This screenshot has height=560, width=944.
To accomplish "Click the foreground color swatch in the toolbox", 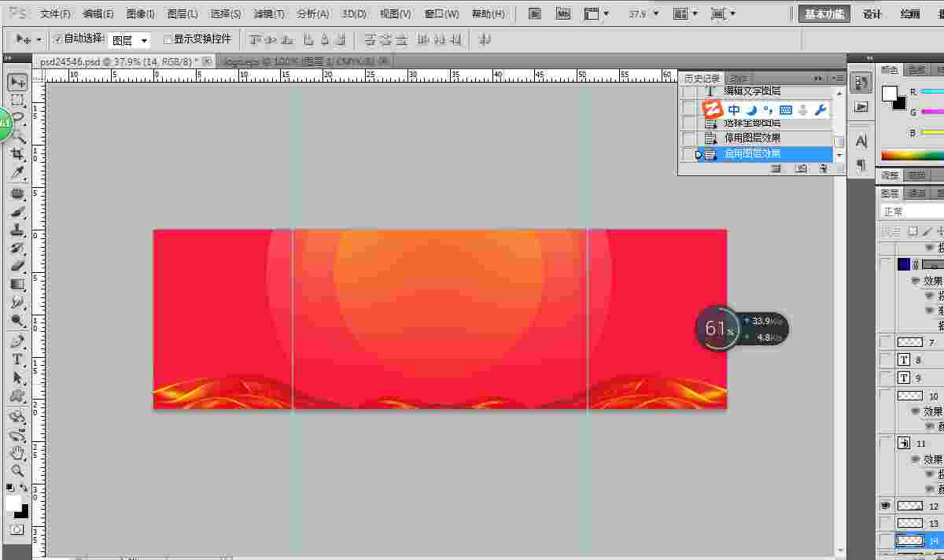I will (13, 503).
